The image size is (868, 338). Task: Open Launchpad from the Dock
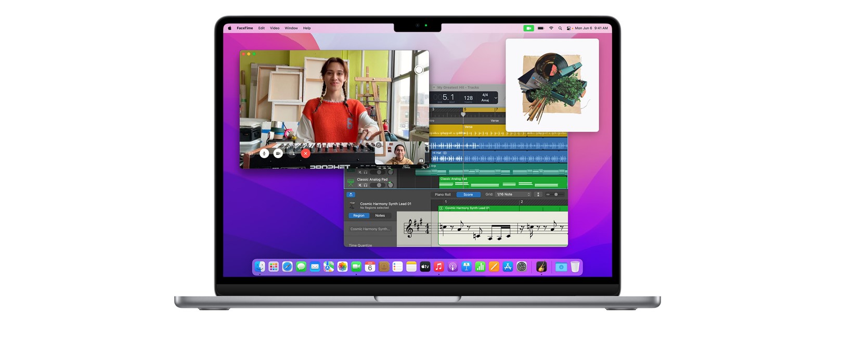[x=274, y=267]
